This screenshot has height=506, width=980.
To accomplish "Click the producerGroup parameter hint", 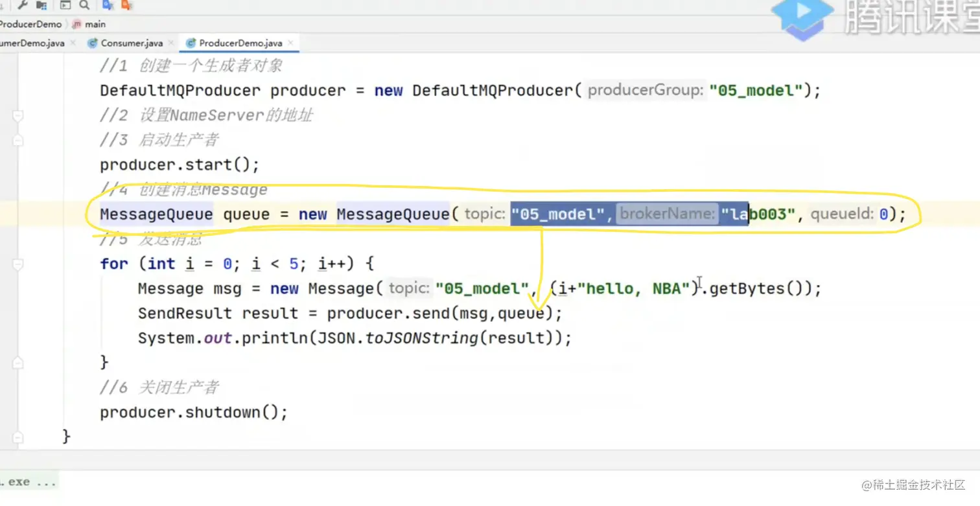I will click(646, 91).
